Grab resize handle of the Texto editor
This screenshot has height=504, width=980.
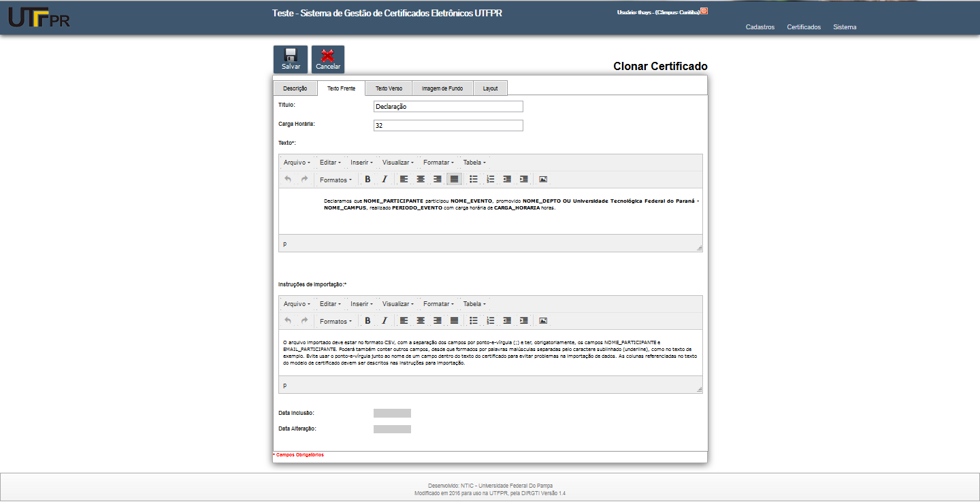699,248
